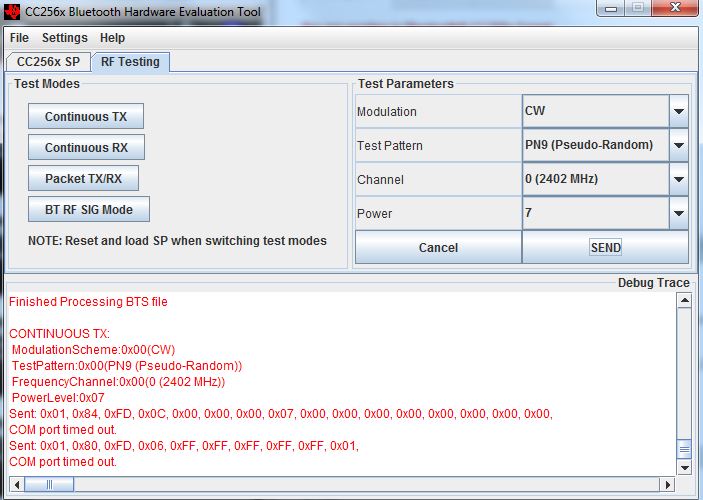Click the 'PowerLevel:0x07' log line
The height and width of the screenshot is (500, 703).
[x=58, y=398]
